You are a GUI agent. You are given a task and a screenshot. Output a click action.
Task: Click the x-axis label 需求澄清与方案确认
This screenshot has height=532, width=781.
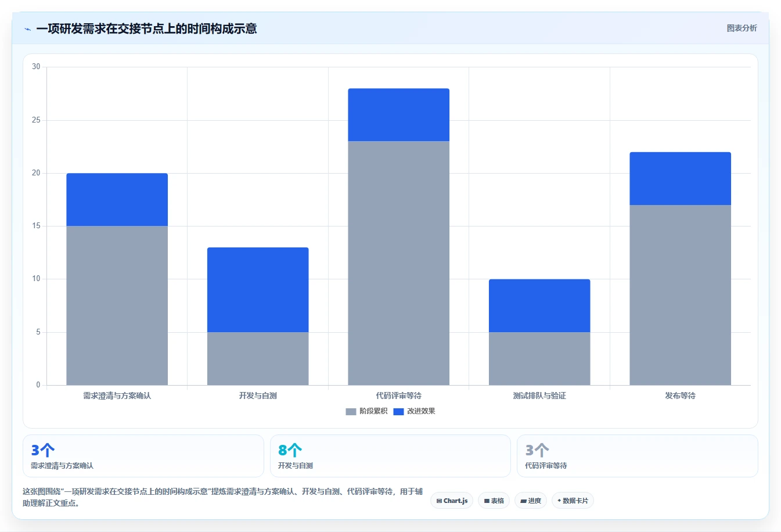117,396
